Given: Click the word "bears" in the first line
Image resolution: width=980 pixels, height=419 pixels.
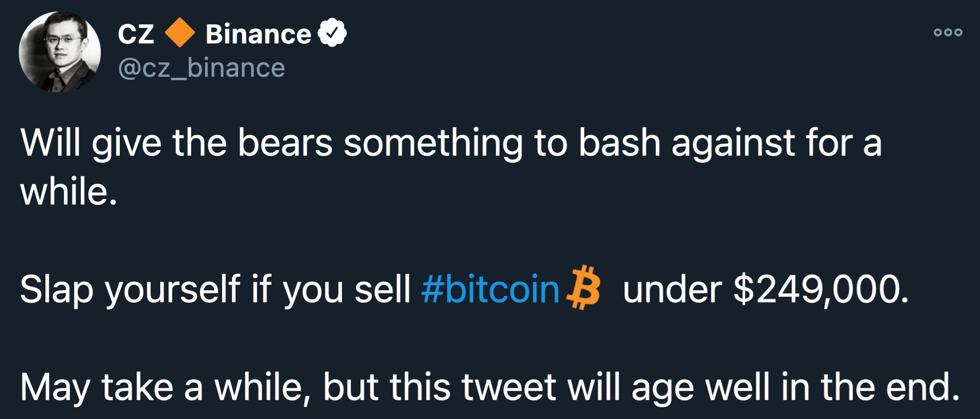Looking at the screenshot, I should coord(285,143).
